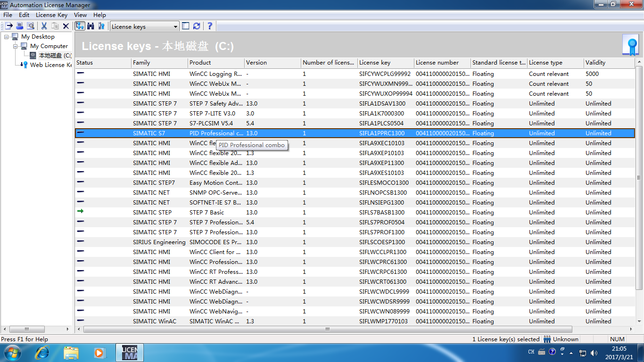
Task: Collapse the My Computer tree node
Action: click(16, 46)
